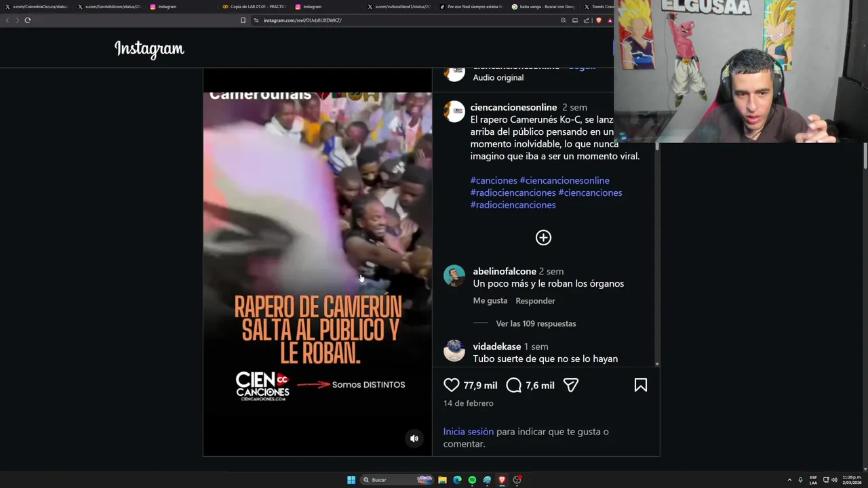Screen dimensions: 868x488
Task: Open the #ciencanciones hashtag
Action: pyautogui.click(x=590, y=192)
